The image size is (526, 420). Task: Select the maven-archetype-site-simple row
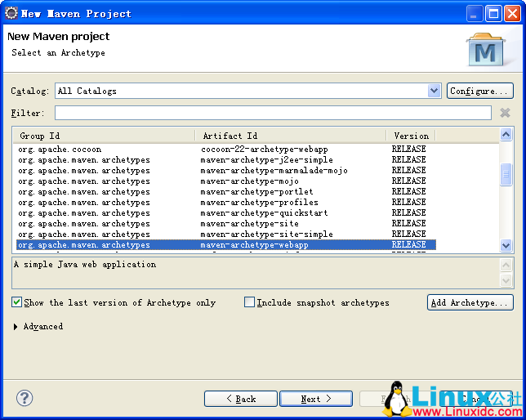pyautogui.click(x=226, y=235)
